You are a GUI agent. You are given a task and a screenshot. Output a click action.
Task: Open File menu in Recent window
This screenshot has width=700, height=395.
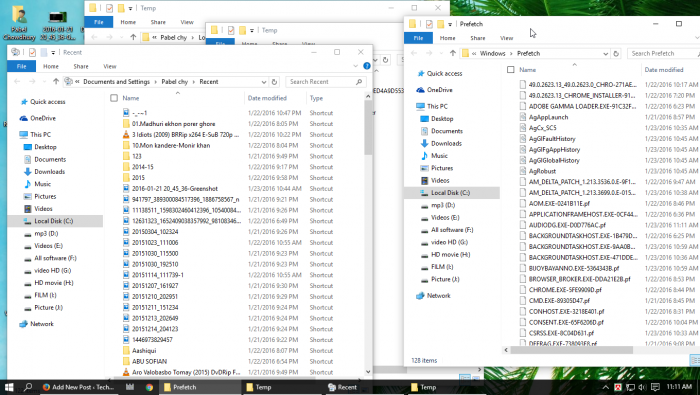(21, 66)
